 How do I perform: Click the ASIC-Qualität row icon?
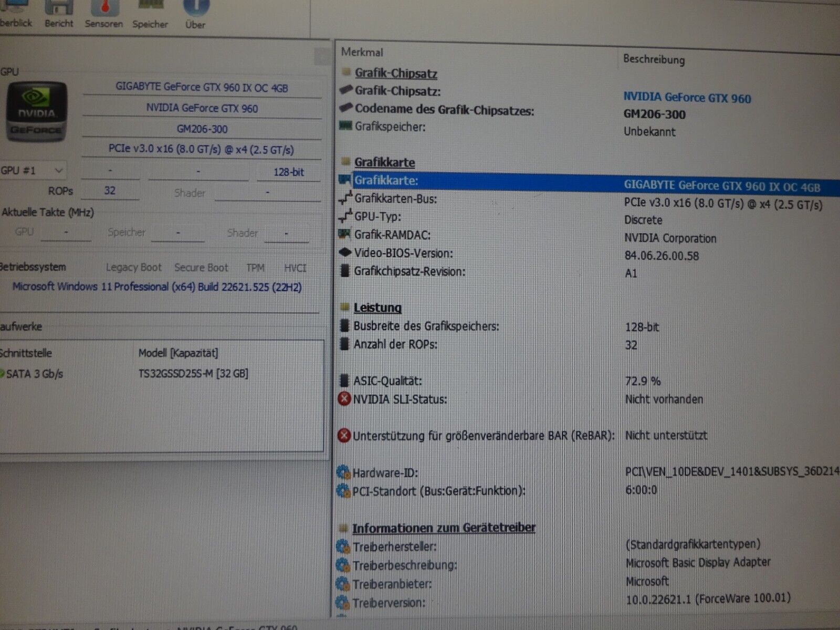tap(344, 380)
